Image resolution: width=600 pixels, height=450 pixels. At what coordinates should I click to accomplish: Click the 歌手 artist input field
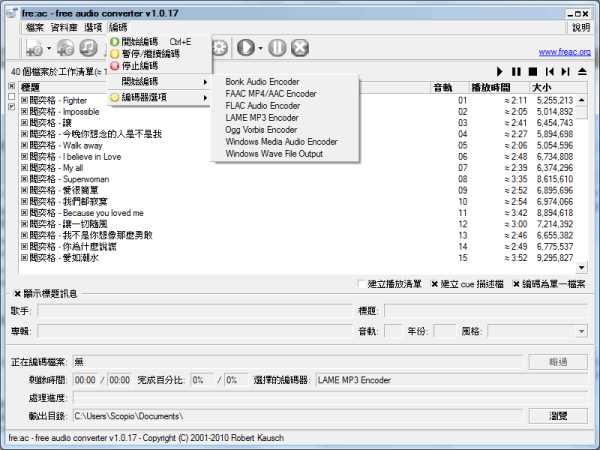click(x=195, y=311)
